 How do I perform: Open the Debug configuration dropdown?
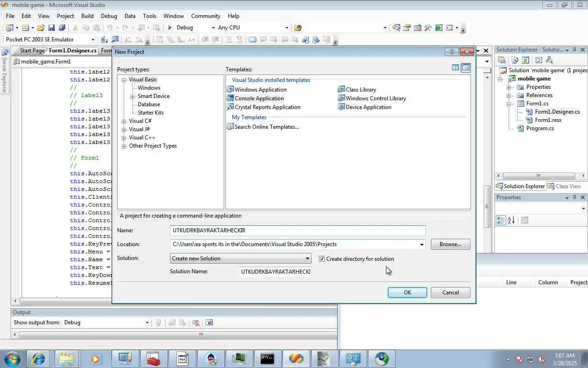point(213,28)
